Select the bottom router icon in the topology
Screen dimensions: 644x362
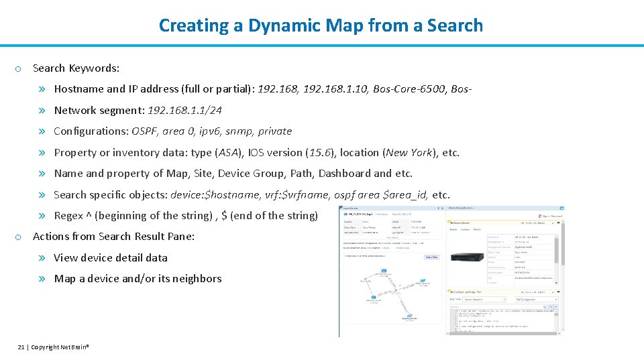(x=409, y=315)
